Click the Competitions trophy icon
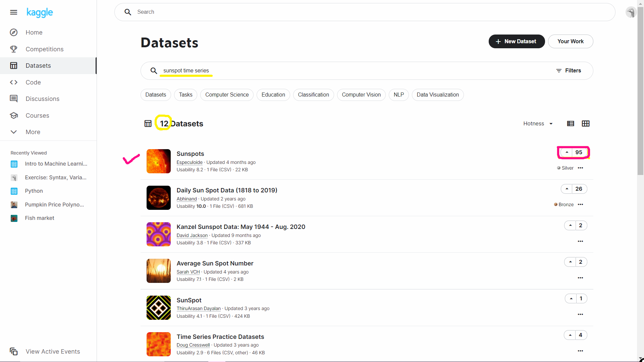 point(14,49)
